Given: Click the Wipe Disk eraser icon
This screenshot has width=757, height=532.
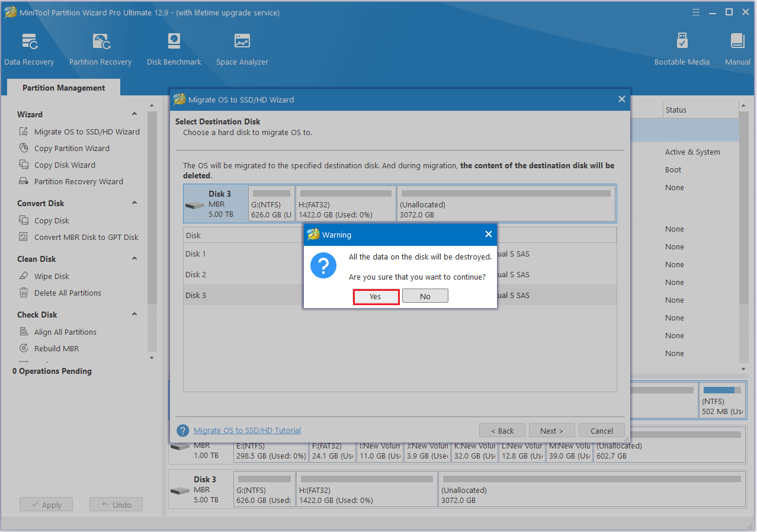Looking at the screenshot, I should [x=24, y=276].
